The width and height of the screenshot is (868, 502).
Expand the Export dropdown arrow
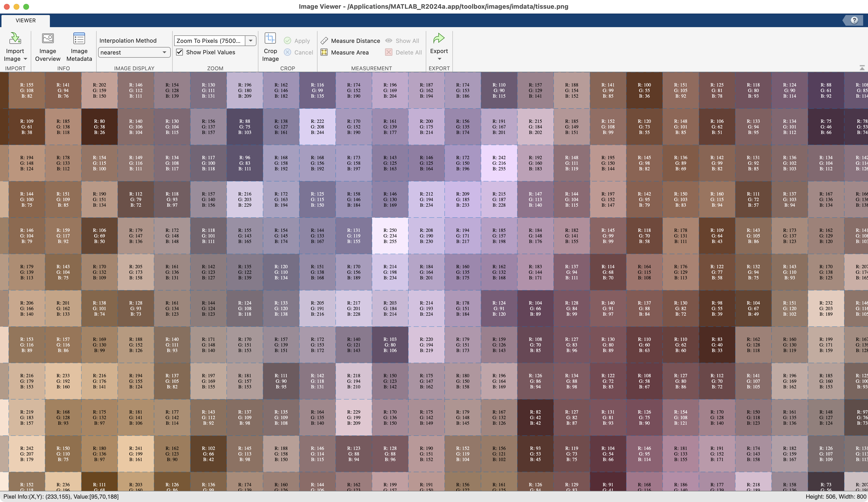(x=439, y=59)
